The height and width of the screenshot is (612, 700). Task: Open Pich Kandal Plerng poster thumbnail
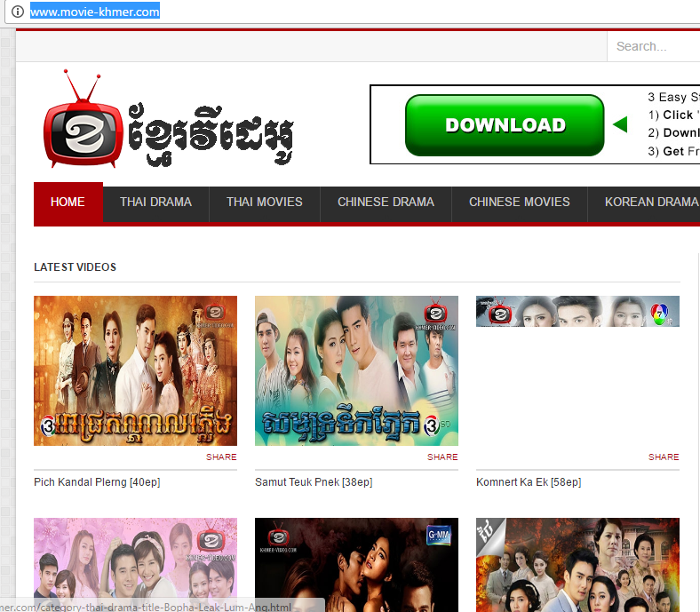[x=135, y=370]
